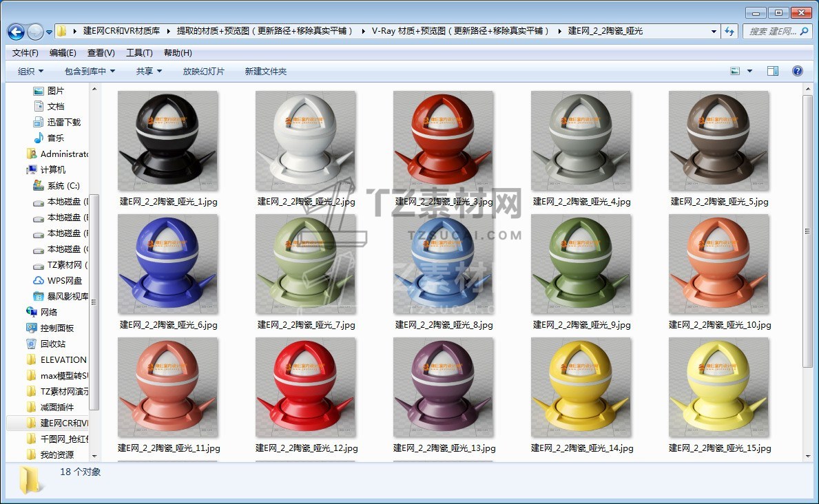Select 我的资源 folder in the sidebar
Image resolution: width=819 pixels, height=504 pixels.
(50, 454)
